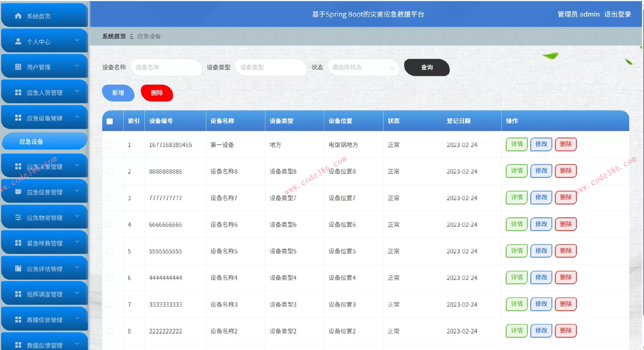Click the grid icon beside 用户管理

click(18, 67)
